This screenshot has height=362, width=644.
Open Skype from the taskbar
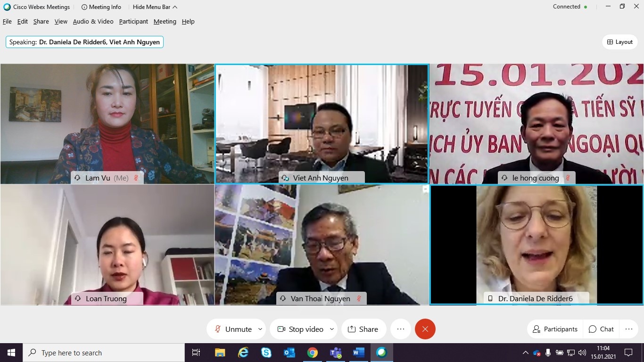click(x=266, y=353)
